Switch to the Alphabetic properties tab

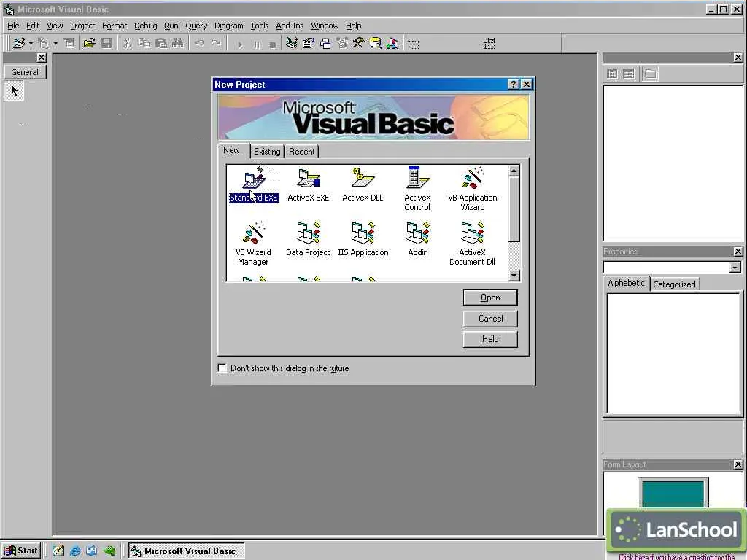tap(626, 284)
